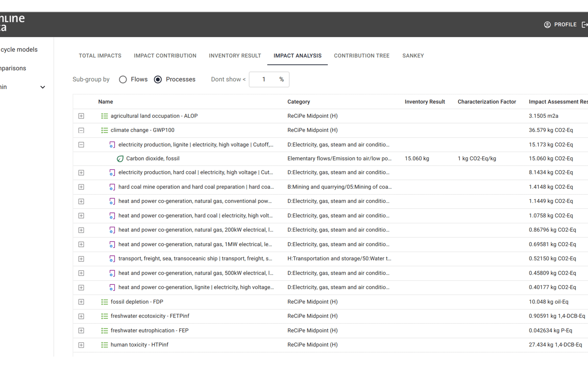The width and height of the screenshot is (588, 368).
Task: Open the CONTRIBUTION TREE tab
Action: pyautogui.click(x=362, y=56)
